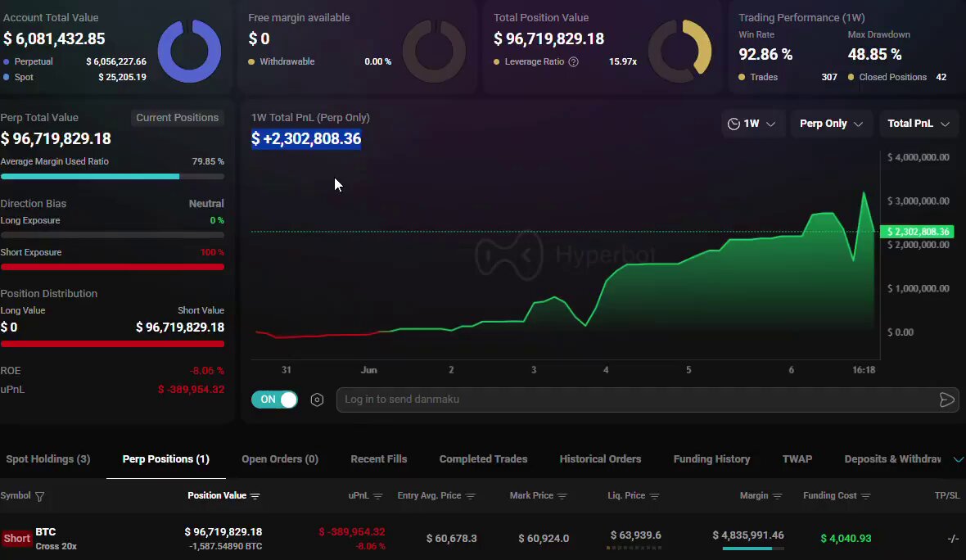Sort by Funding Cost column icon
This screenshot has height=560, width=966.
pyautogui.click(x=865, y=496)
